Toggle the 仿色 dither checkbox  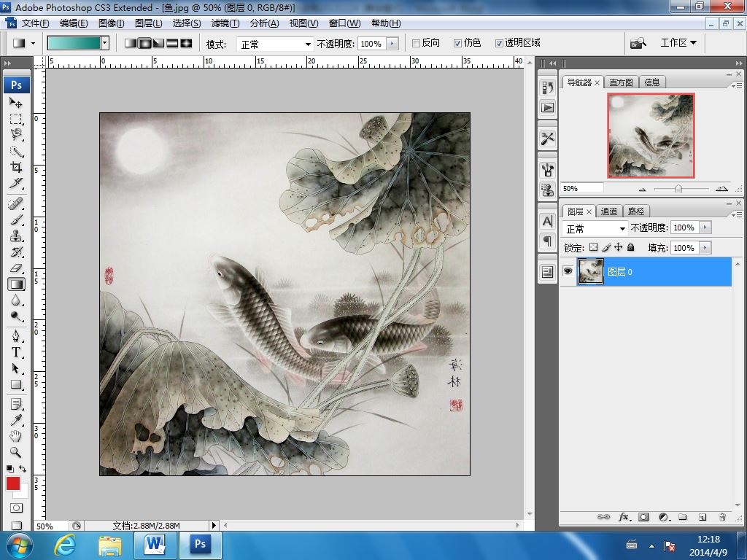(x=457, y=43)
